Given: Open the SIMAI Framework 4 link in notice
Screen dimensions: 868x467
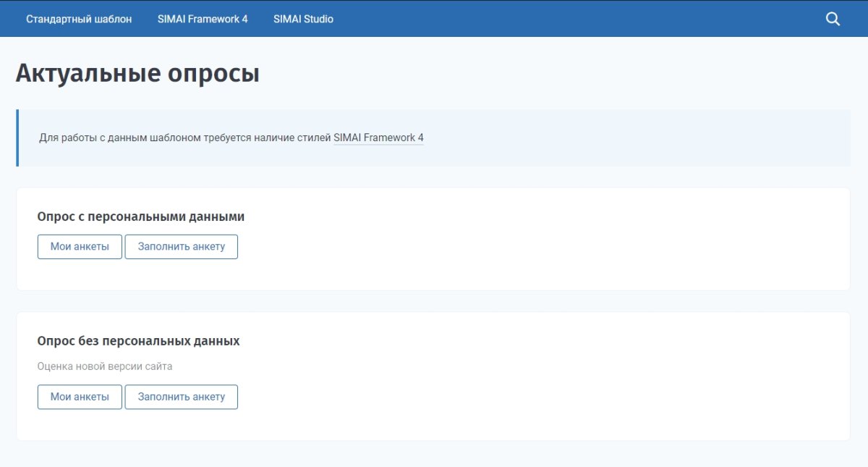Looking at the screenshot, I should pyautogui.click(x=378, y=137).
